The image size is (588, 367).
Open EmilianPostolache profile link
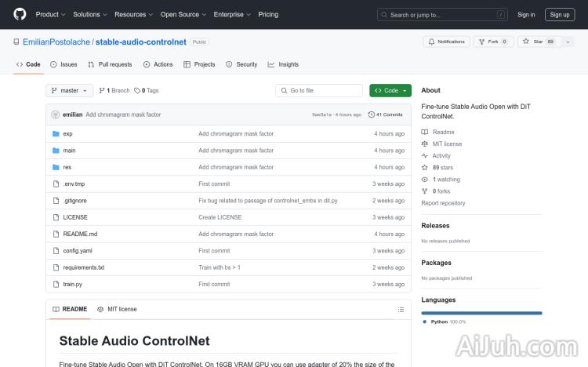point(56,42)
